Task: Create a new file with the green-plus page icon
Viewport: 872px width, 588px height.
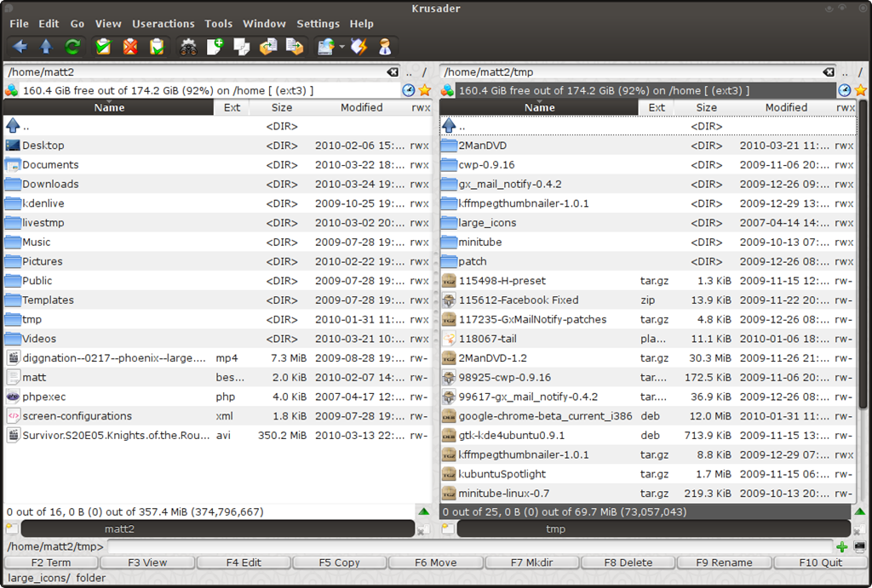Action: 215,47
